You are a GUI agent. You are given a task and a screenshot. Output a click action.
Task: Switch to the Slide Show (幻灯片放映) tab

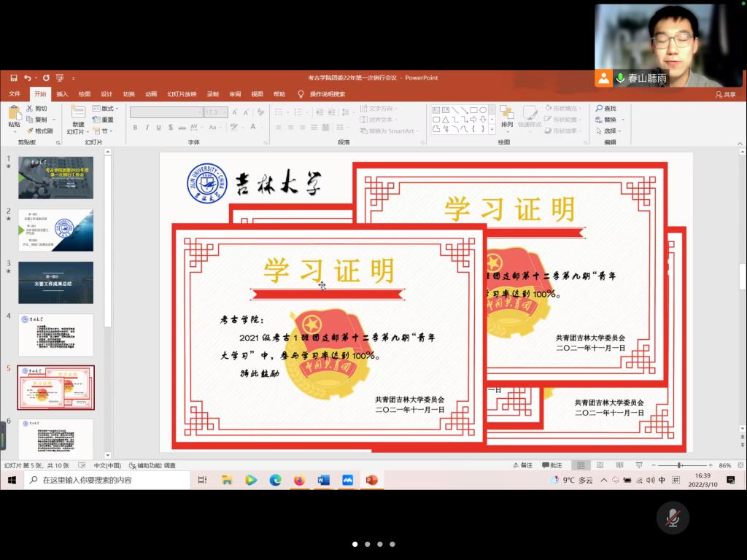(182, 94)
